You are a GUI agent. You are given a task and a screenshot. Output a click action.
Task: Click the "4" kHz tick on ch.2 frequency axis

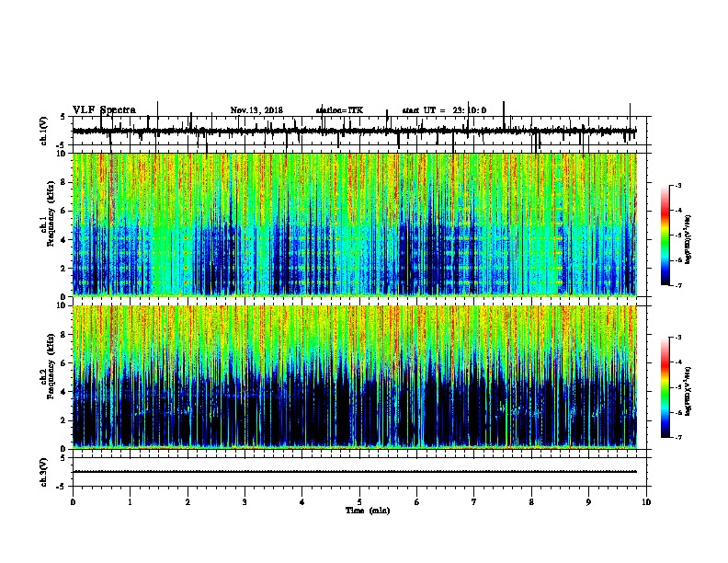[x=64, y=392]
